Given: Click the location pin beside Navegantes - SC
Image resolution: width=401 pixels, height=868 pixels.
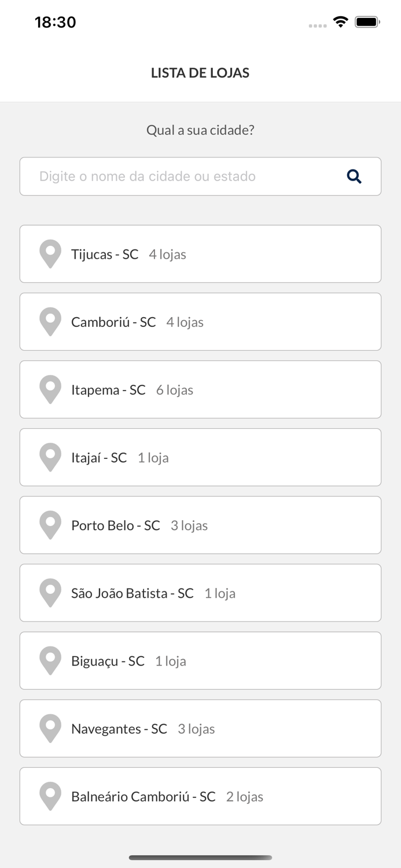Looking at the screenshot, I should click(x=50, y=728).
